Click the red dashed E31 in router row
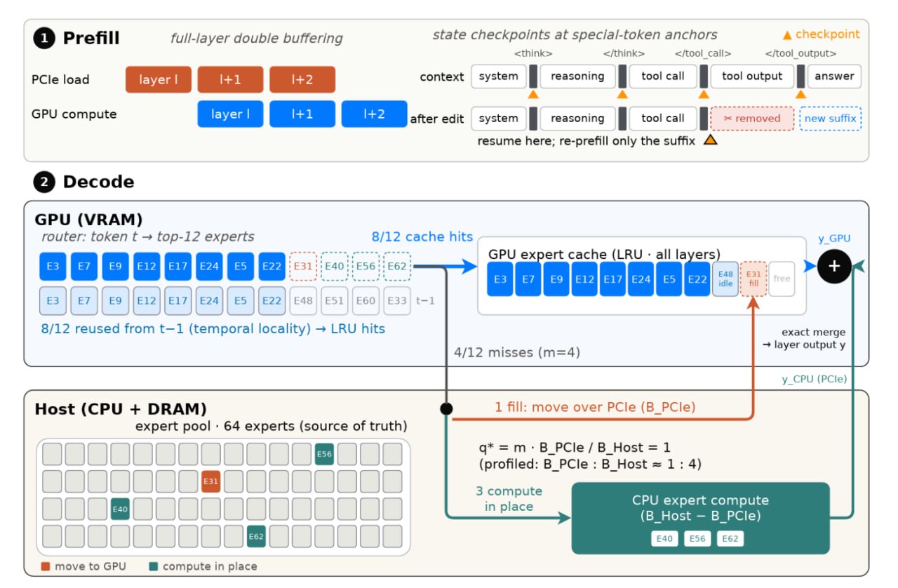Screen dimensions: 898x588 coord(303,266)
